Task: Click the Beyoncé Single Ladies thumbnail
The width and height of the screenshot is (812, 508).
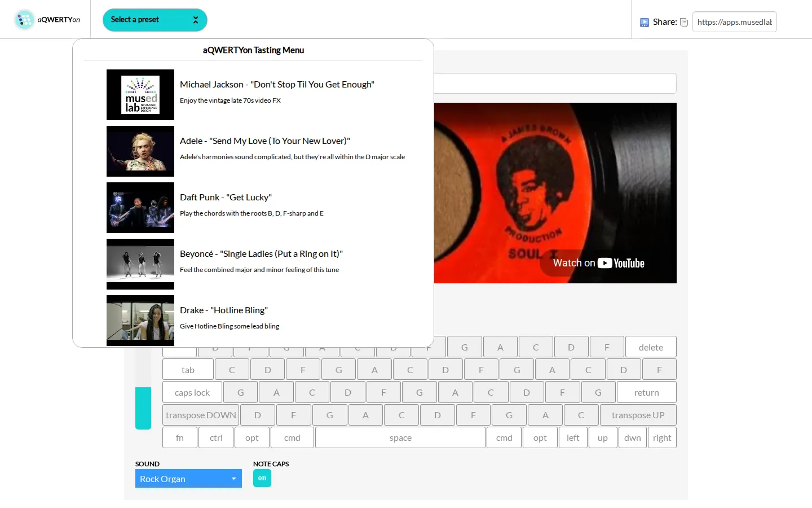Action: pyautogui.click(x=140, y=264)
